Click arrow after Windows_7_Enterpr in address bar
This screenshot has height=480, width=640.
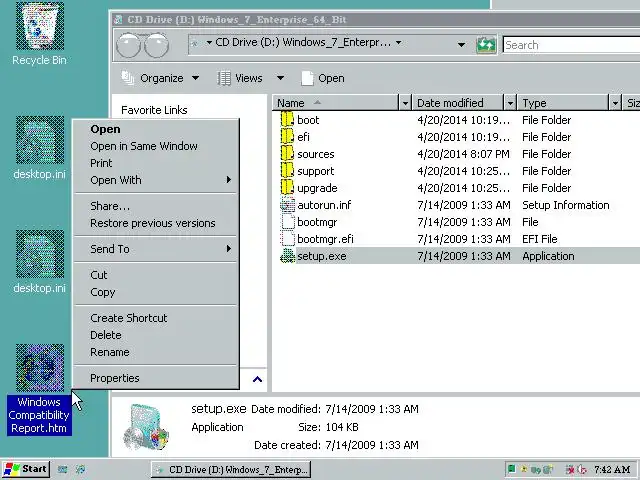coord(398,42)
